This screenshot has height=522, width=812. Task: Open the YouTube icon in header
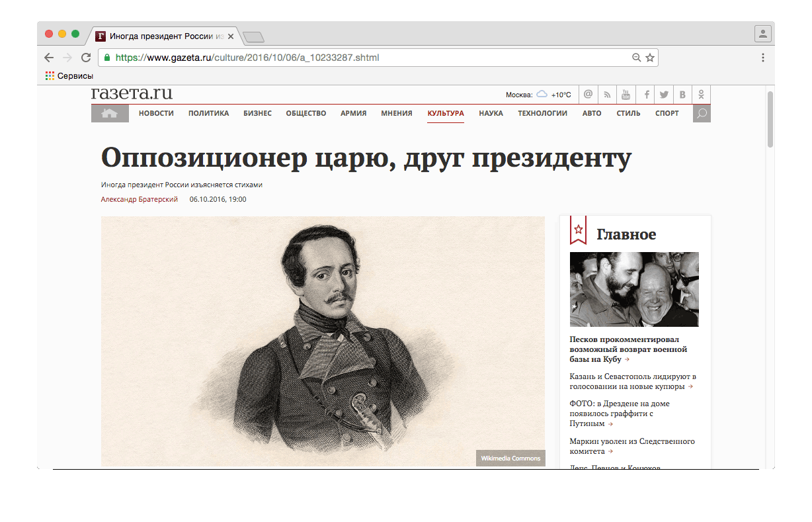626,95
